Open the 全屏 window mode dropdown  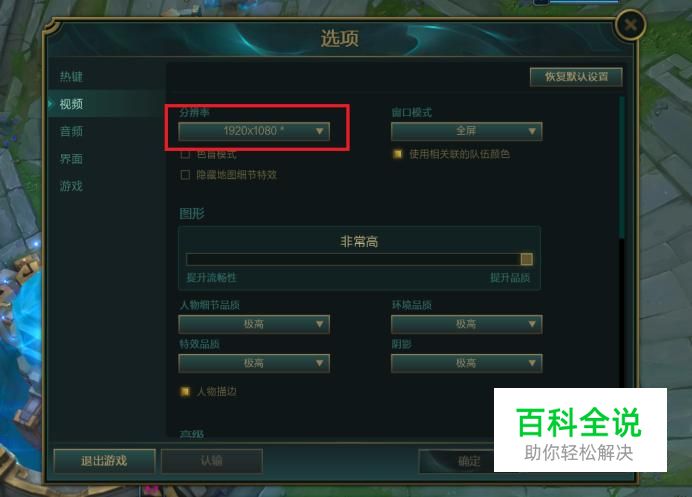466,131
